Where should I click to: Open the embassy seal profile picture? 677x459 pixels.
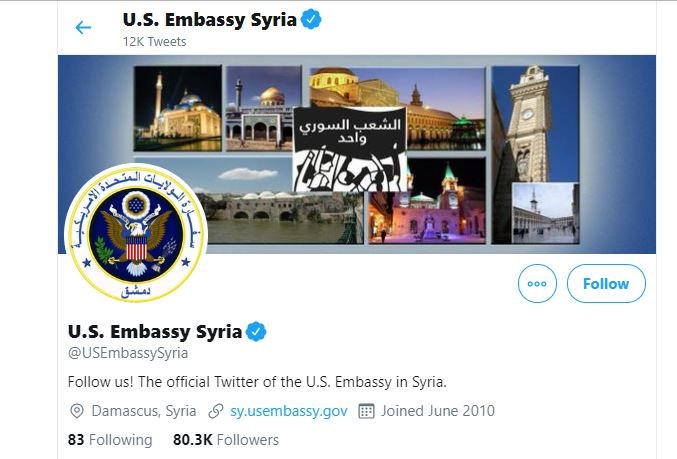click(x=136, y=233)
